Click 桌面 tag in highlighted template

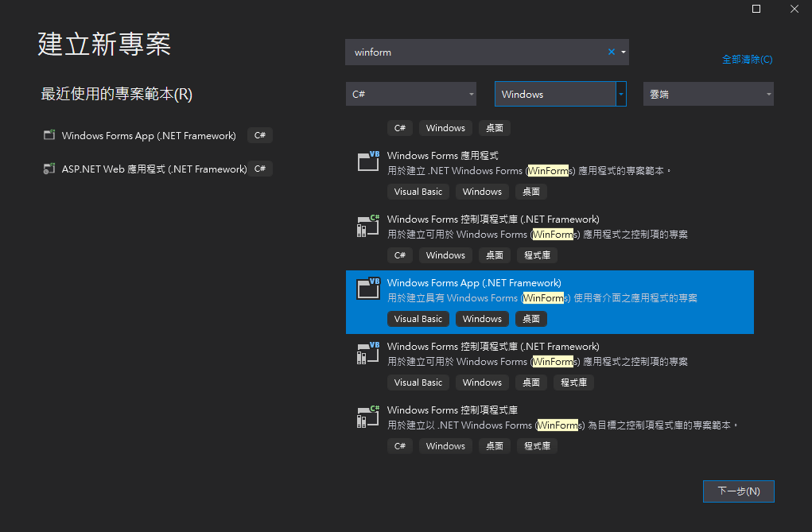[530, 319]
